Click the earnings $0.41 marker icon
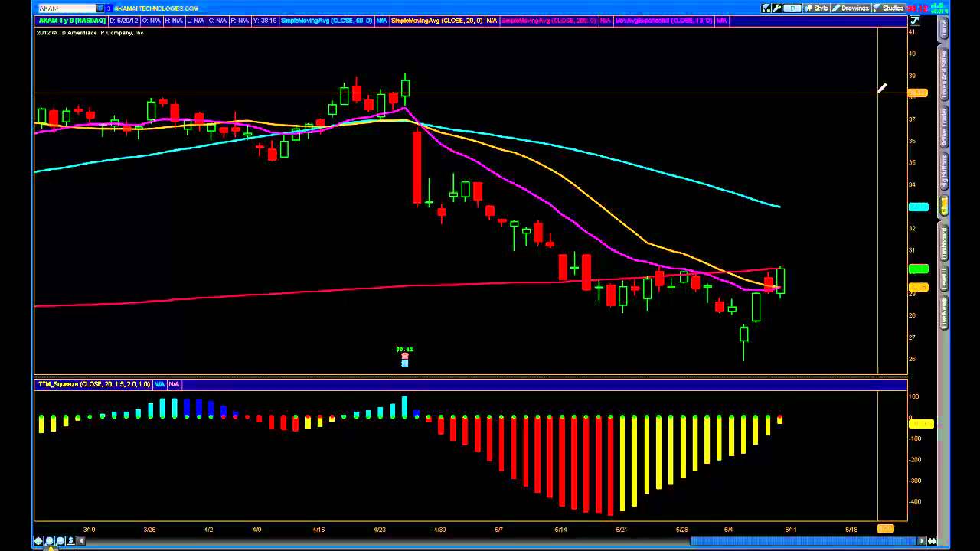This screenshot has width=980, height=551. pos(404,357)
